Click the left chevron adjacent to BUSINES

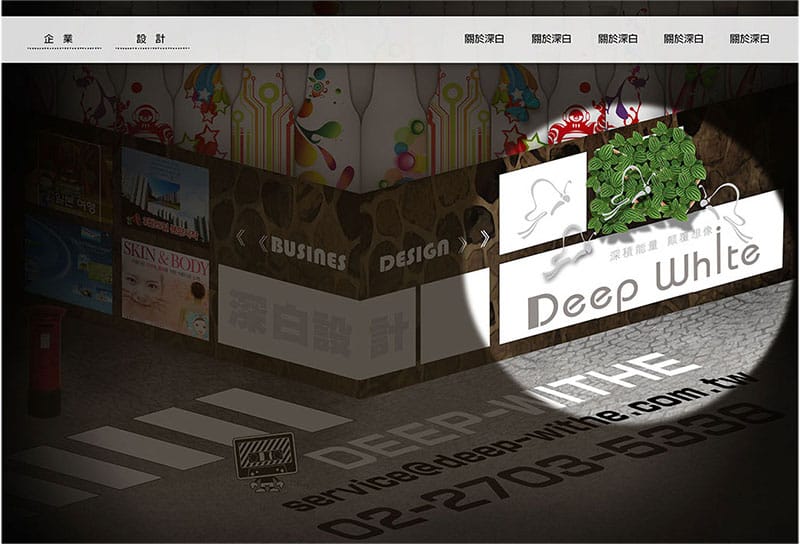(x=262, y=243)
